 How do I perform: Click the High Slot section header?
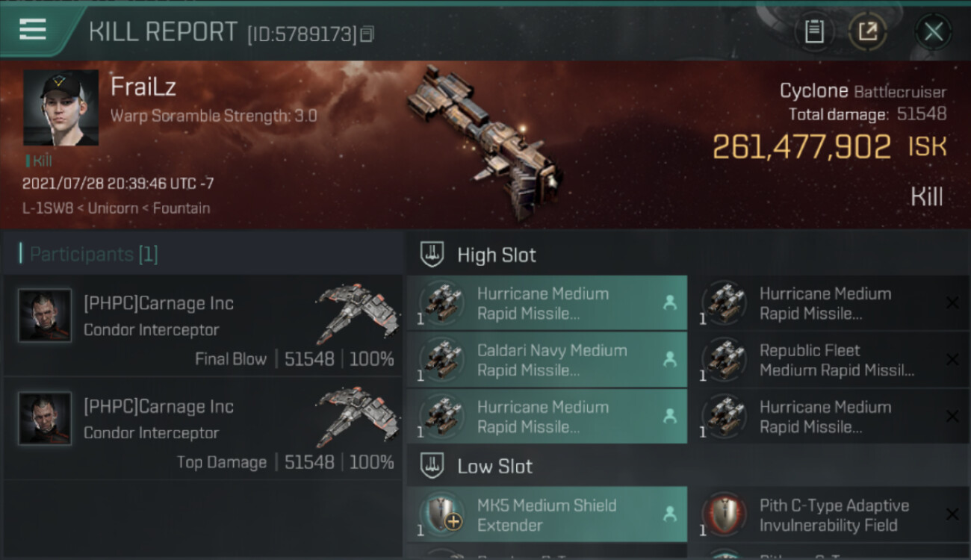coord(497,255)
